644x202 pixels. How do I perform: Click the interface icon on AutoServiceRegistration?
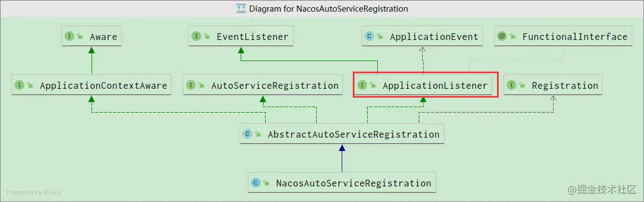click(191, 85)
